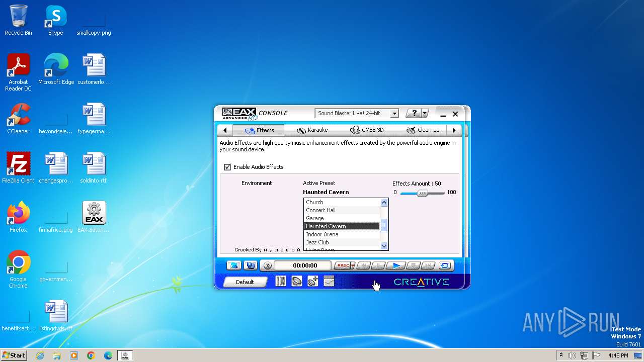Image resolution: width=644 pixels, height=362 pixels.
Task: Open the EAX.Settings desktop icon
Action: click(x=94, y=217)
